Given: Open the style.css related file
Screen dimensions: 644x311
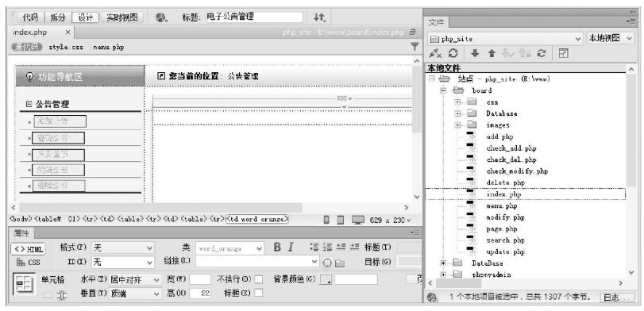Looking at the screenshot, I should point(66,47).
